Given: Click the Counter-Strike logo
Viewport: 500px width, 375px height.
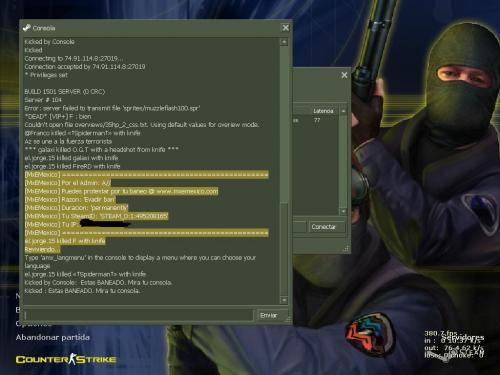Looking at the screenshot, I should [66, 359].
